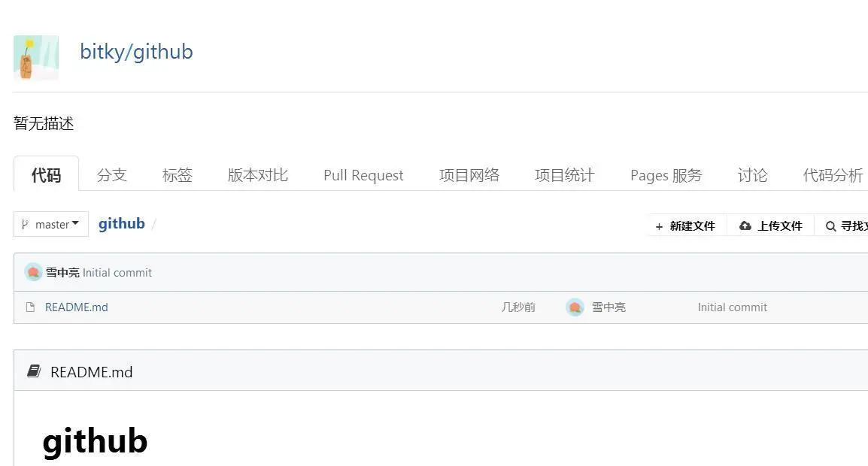
Task: Open the Pull Request tab
Action: coord(363,174)
